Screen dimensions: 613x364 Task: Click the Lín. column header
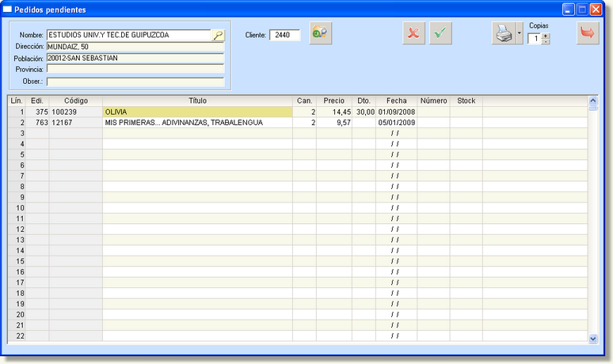(17, 100)
